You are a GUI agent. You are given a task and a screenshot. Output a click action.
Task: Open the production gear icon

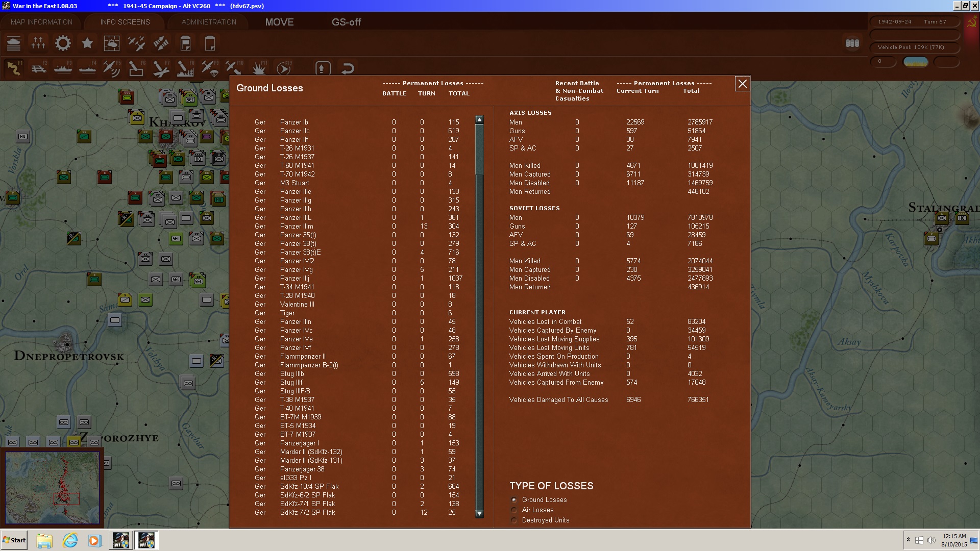(x=63, y=43)
